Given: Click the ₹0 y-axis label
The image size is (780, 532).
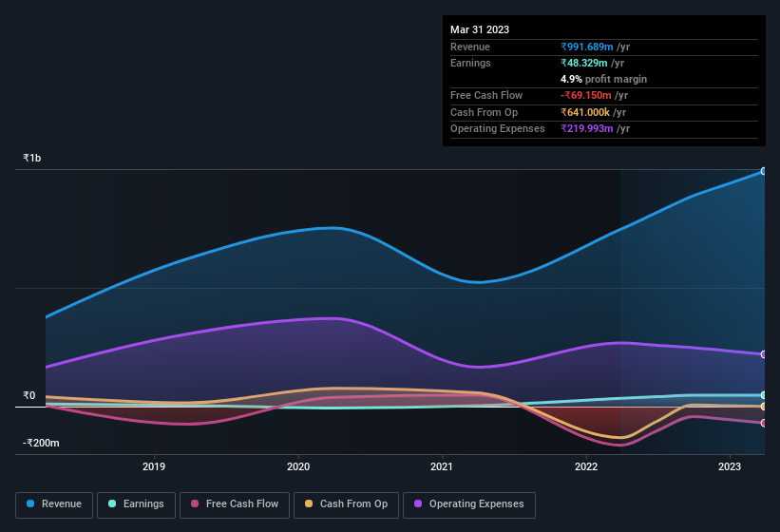Looking at the screenshot, I should pos(29,396).
